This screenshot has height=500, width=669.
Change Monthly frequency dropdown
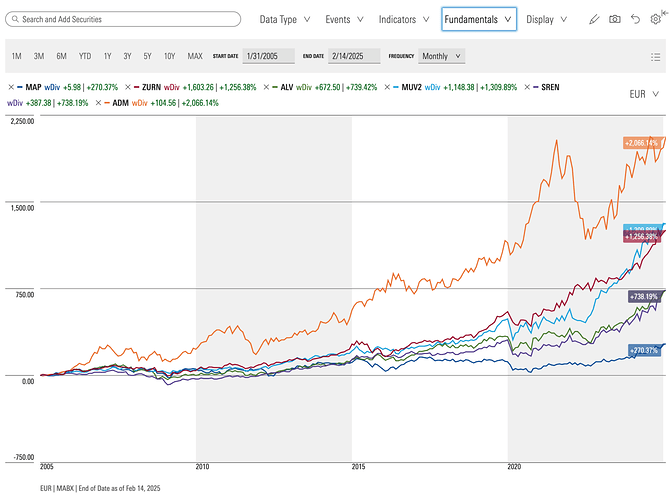pos(442,56)
